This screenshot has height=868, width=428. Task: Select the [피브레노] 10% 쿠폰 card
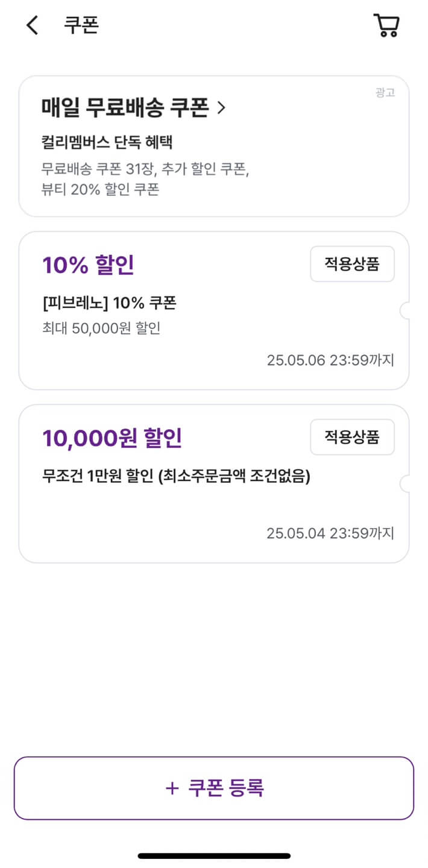click(x=214, y=307)
